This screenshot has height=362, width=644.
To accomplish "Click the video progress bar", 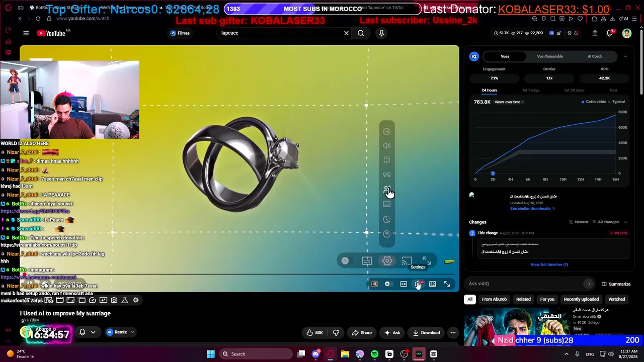I will click(239, 275).
